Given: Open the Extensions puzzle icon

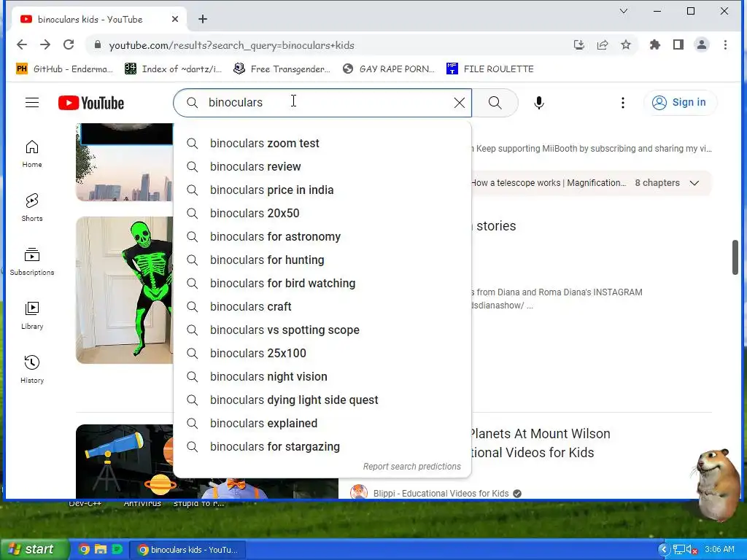Looking at the screenshot, I should point(655,44).
